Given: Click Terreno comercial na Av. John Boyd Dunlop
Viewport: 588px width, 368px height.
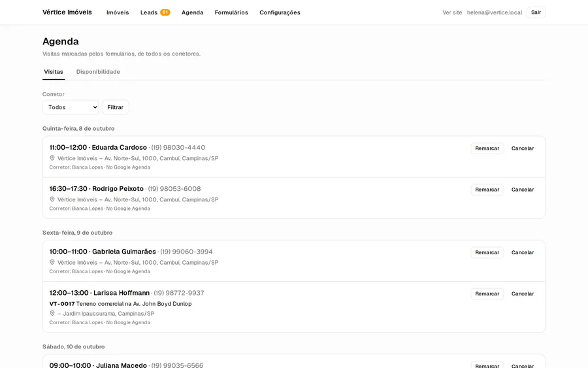Looking at the screenshot, I should click(x=134, y=304).
